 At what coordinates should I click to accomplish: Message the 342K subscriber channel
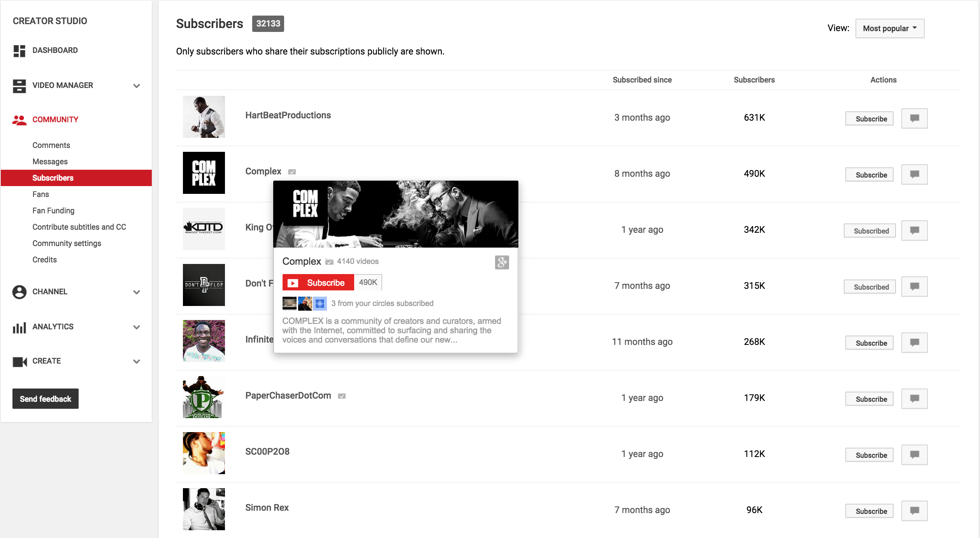point(914,230)
